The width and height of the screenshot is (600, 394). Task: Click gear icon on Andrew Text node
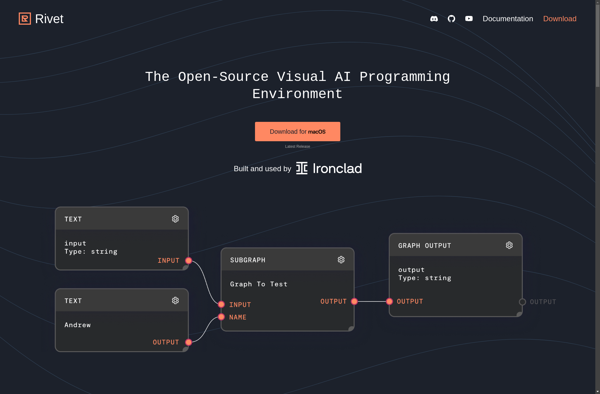(x=175, y=300)
